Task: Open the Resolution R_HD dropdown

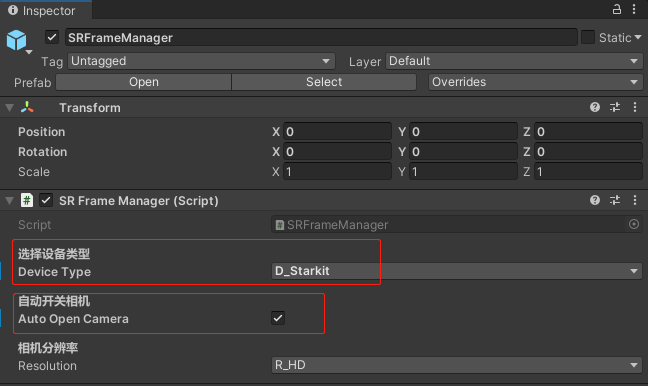Action: click(x=457, y=365)
